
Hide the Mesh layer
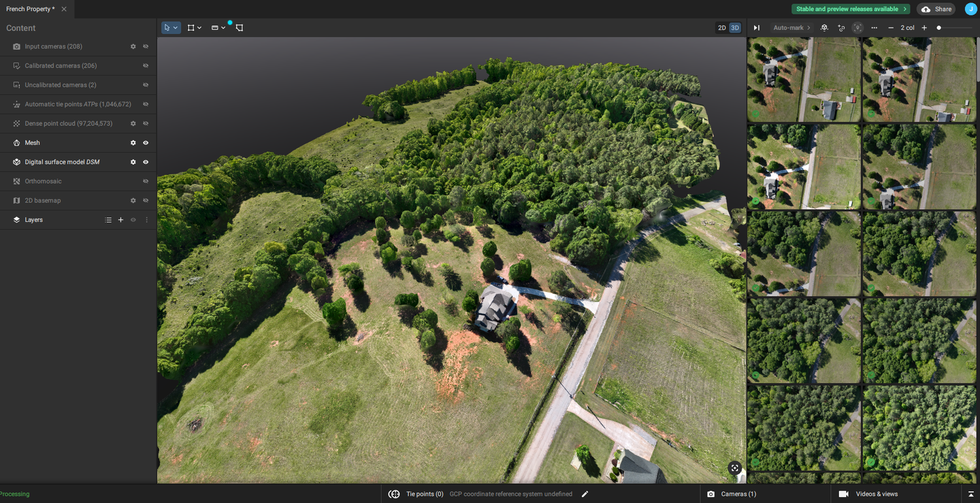146,142
